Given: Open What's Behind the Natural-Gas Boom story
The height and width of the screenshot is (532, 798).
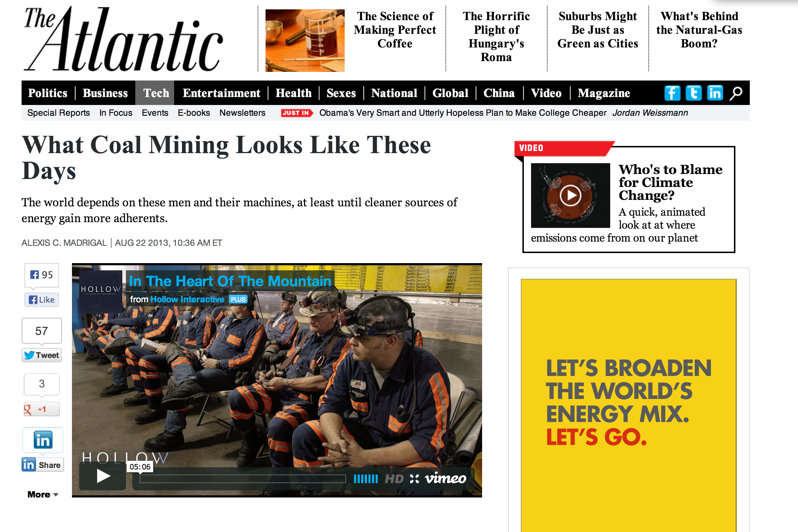Looking at the screenshot, I should pyautogui.click(x=699, y=30).
